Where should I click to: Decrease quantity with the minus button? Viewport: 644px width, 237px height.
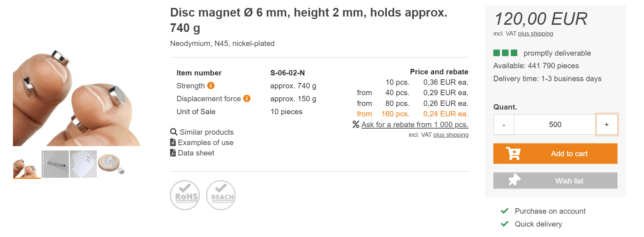(x=504, y=125)
